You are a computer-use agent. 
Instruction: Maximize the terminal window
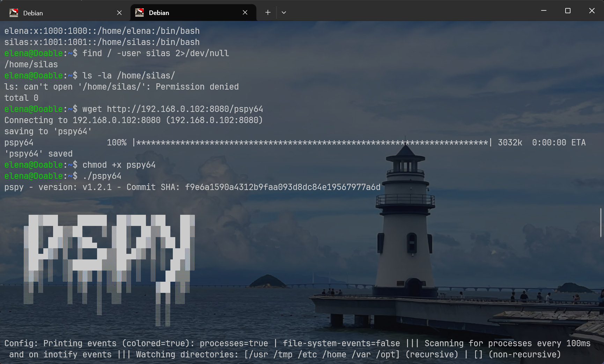point(568,11)
